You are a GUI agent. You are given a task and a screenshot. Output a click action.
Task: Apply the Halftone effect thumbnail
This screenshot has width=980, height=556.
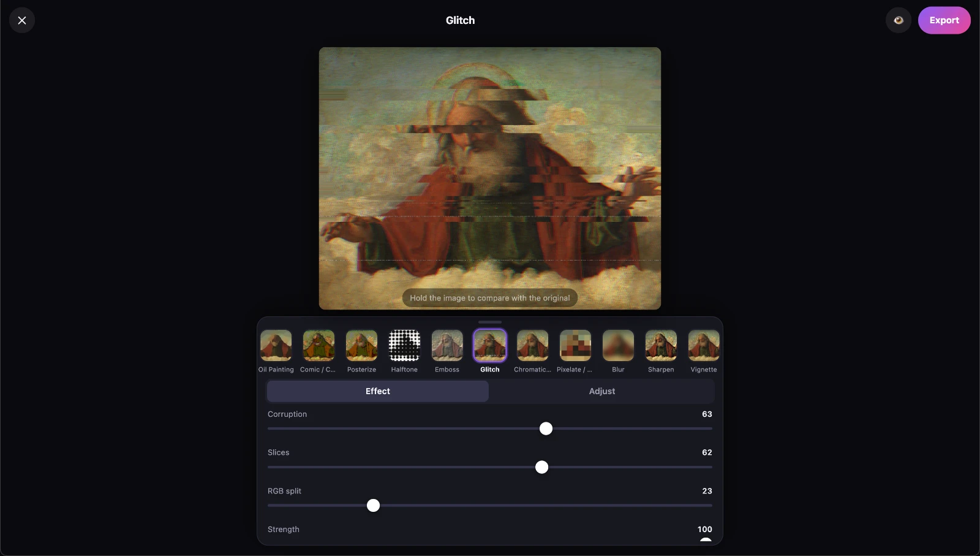coord(404,345)
